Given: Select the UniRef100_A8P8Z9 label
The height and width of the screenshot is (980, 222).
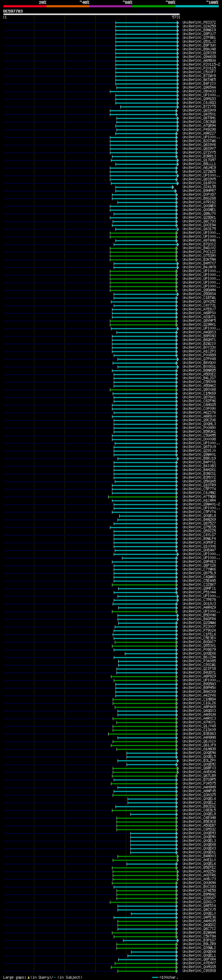Looking at the screenshot, I should point(199,677).
